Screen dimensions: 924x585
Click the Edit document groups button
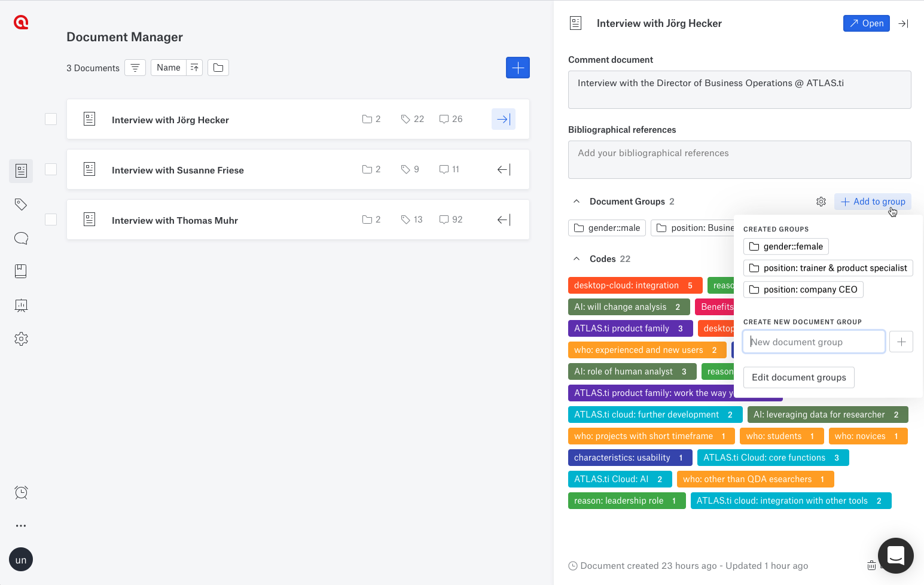click(x=798, y=377)
